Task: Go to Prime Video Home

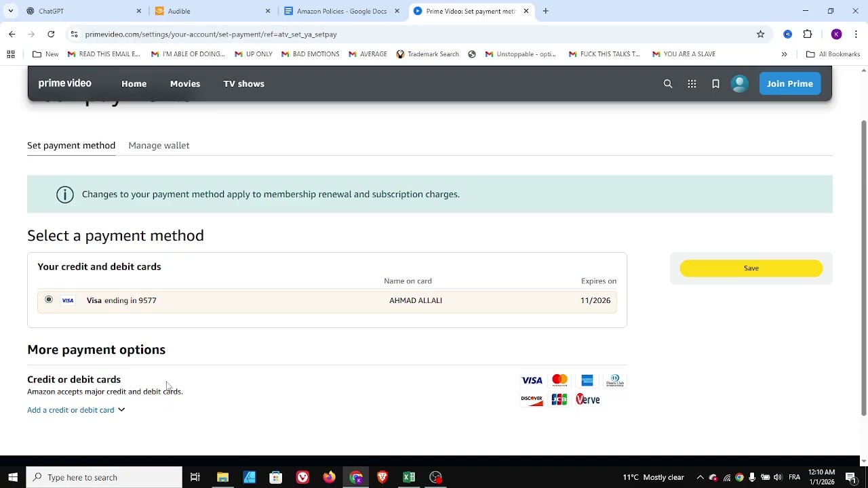Action: (x=134, y=84)
